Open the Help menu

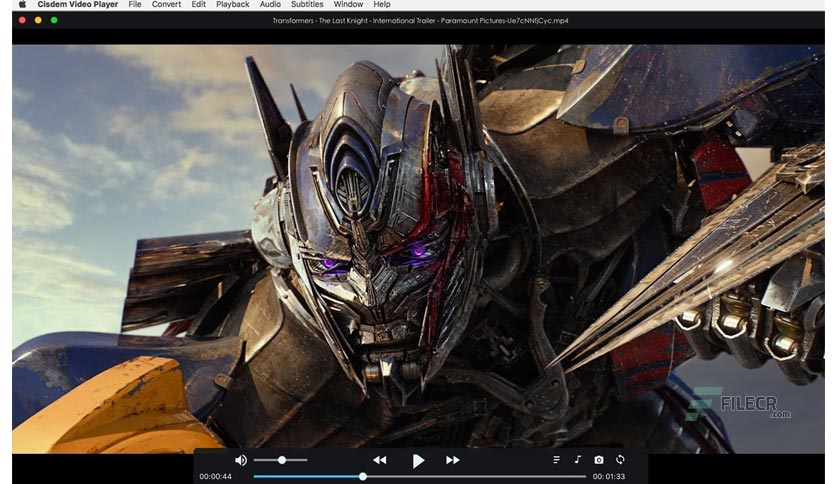(382, 4)
